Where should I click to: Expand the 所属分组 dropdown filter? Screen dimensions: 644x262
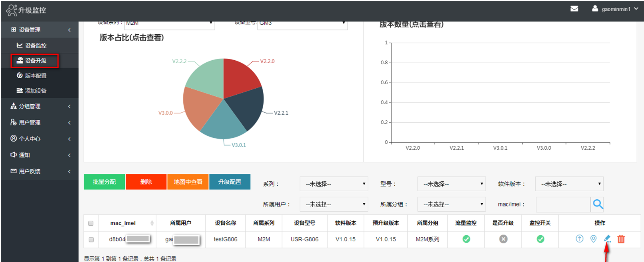point(451,204)
